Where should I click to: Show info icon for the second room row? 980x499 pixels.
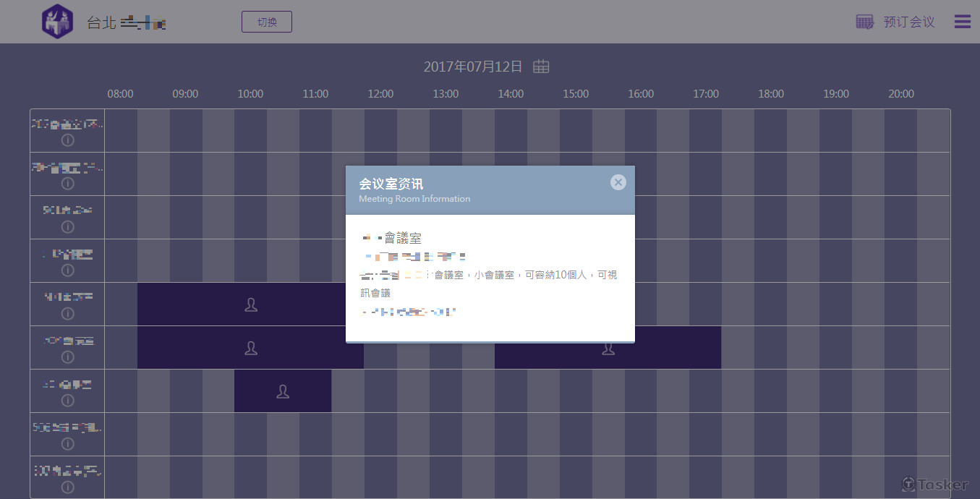pyautogui.click(x=68, y=184)
